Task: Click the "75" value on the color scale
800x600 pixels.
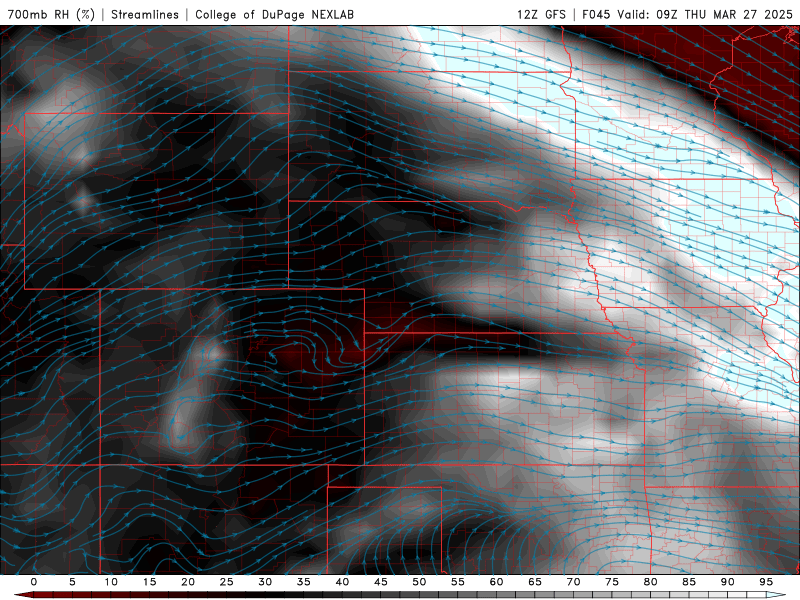Action: 612,582
